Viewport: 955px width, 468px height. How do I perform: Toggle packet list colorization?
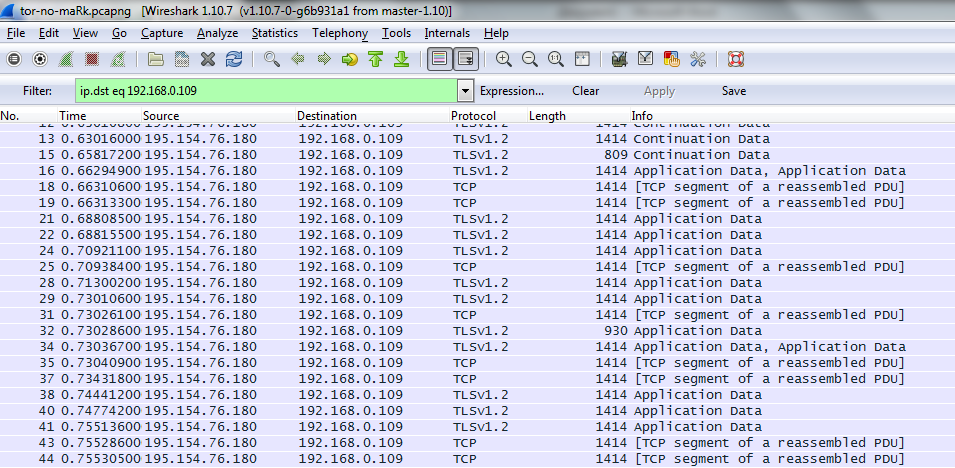[x=440, y=59]
